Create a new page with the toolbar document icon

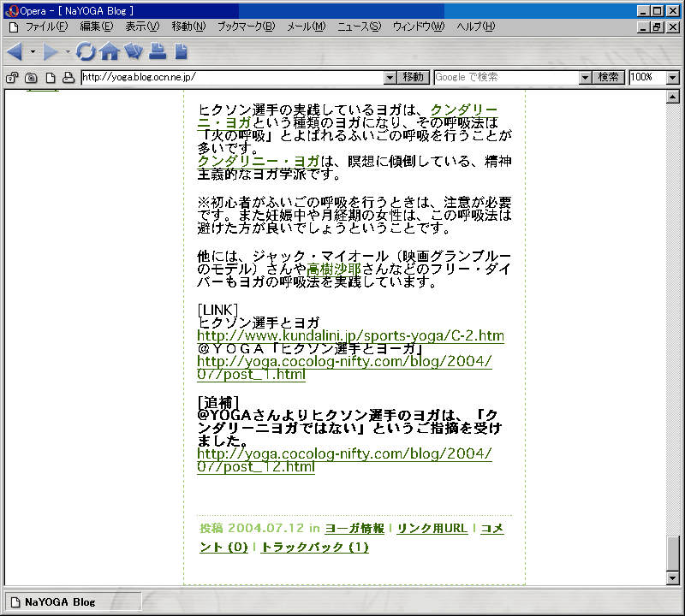point(181,51)
